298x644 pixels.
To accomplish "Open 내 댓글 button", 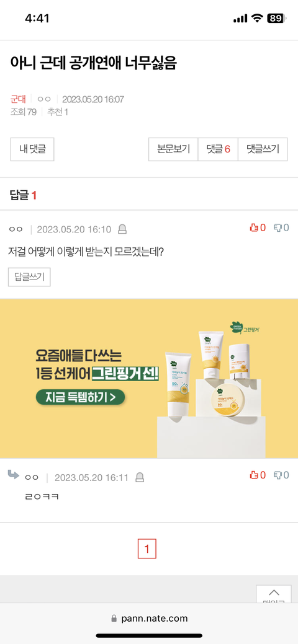I will pyautogui.click(x=32, y=149).
